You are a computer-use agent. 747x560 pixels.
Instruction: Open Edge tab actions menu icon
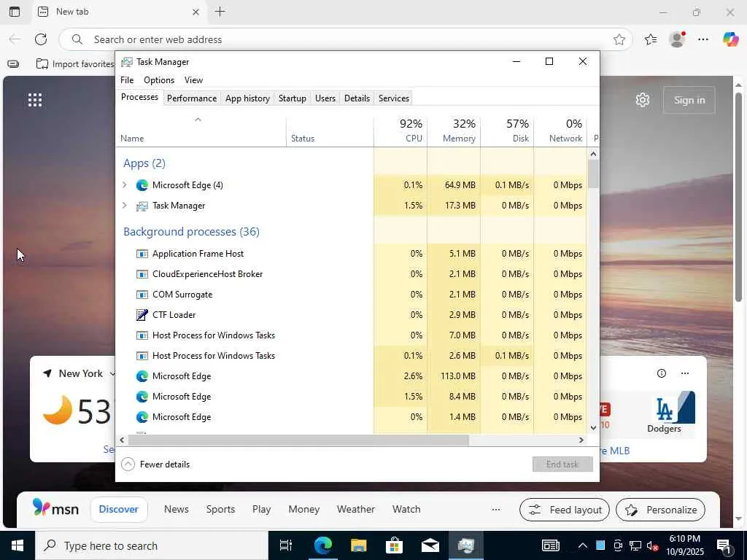(x=15, y=12)
